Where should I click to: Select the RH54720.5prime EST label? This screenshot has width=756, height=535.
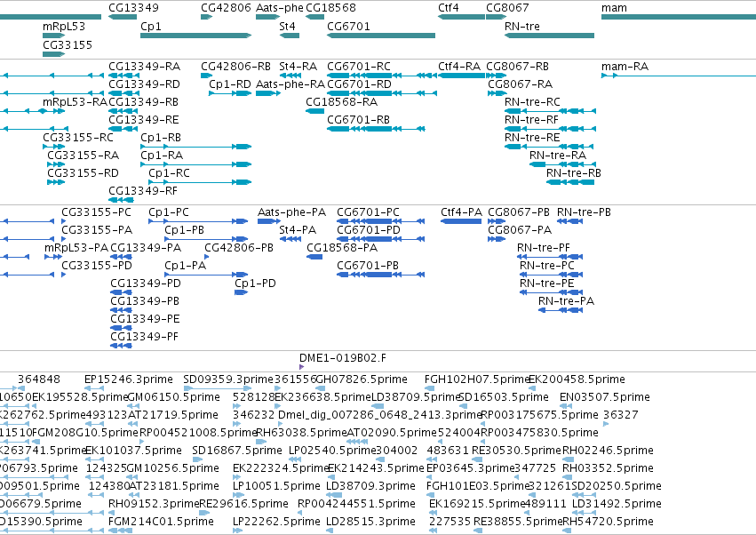(608, 522)
